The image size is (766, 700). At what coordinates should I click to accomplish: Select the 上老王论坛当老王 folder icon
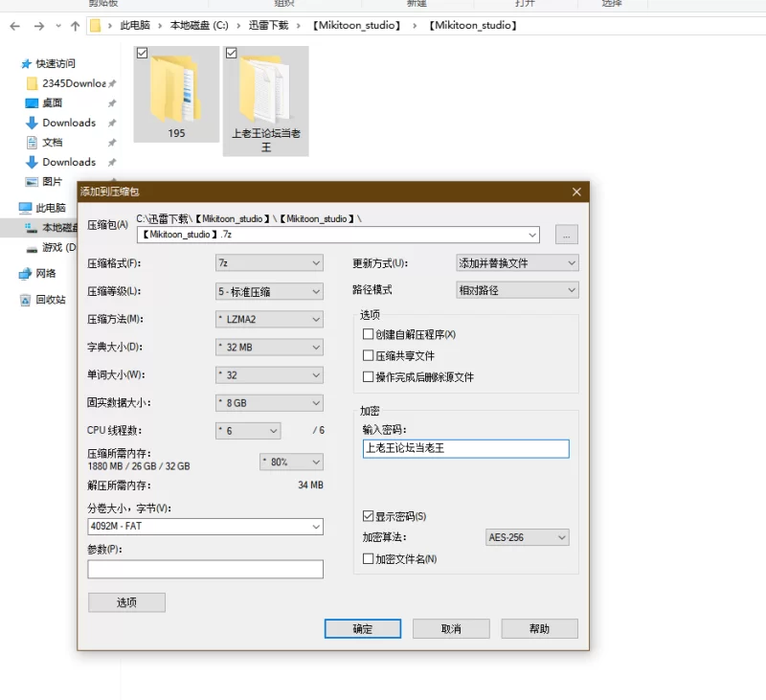[x=265, y=88]
